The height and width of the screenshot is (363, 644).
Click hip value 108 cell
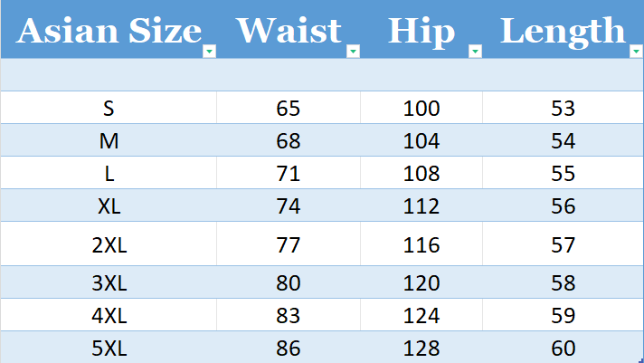coord(421,173)
